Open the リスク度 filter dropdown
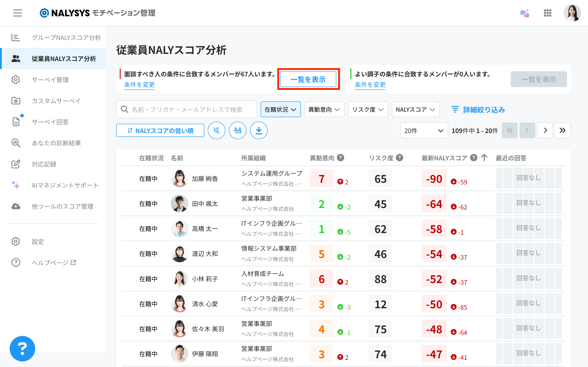Screen dimensions: 588x367 (x=368, y=109)
